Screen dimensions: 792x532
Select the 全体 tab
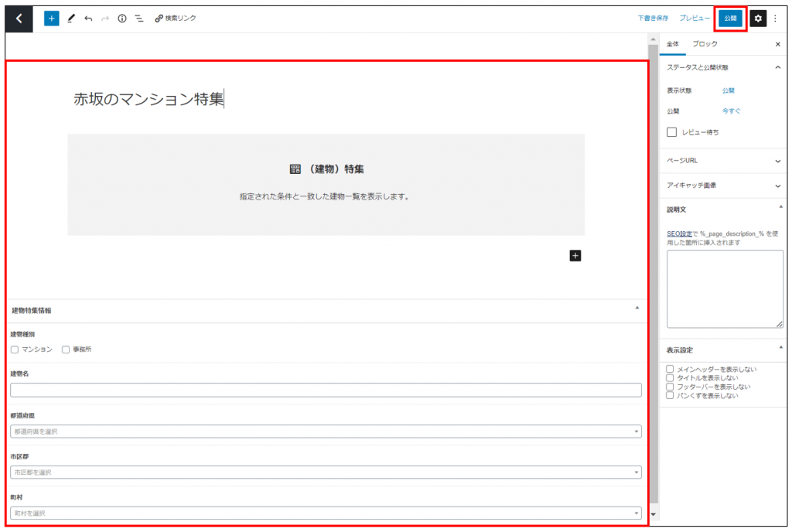coord(673,44)
